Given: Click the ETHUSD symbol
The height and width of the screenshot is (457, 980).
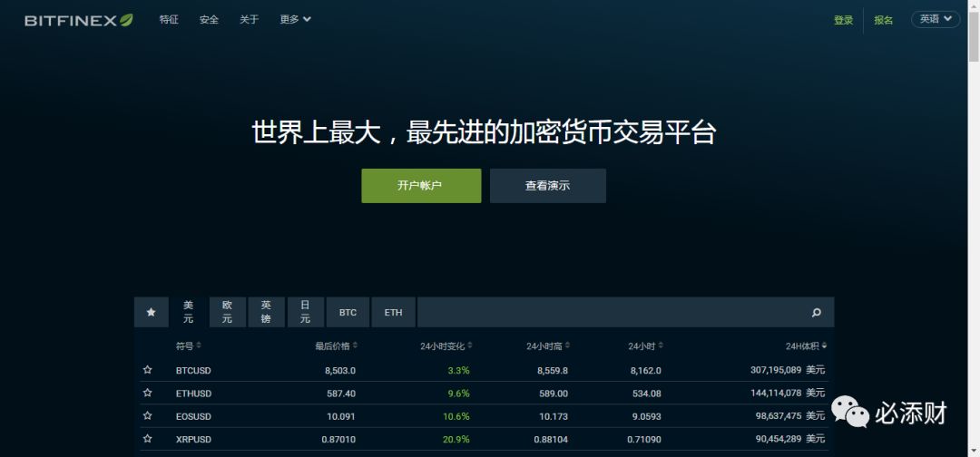Looking at the screenshot, I should (193, 394).
